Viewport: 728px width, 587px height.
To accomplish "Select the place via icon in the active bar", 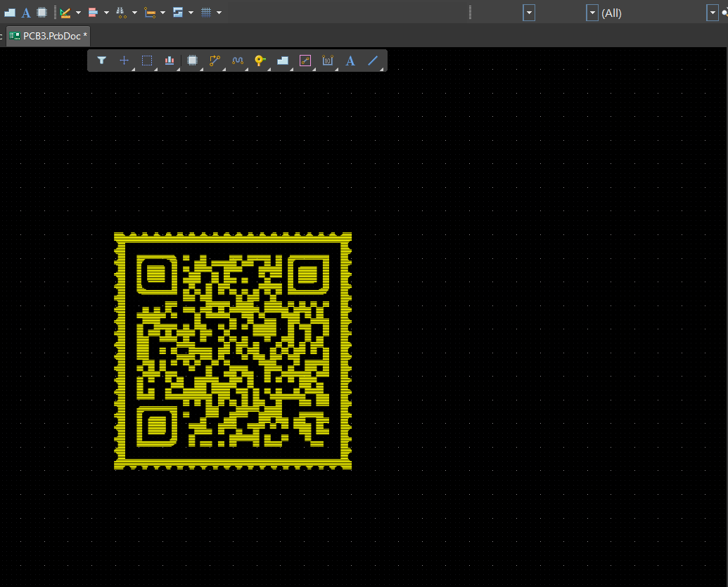I will point(260,61).
